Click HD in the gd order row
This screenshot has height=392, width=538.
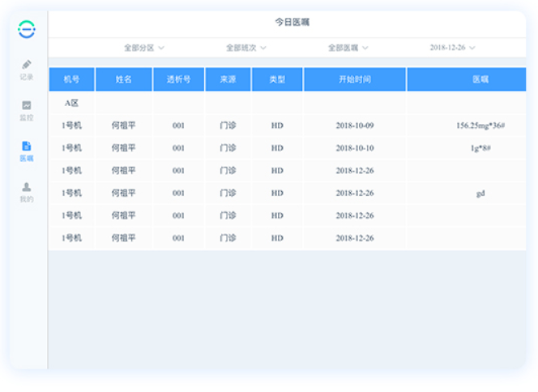277,193
